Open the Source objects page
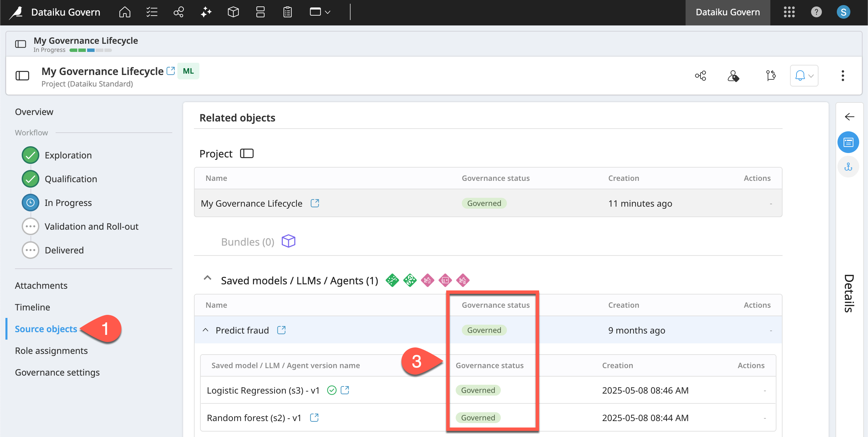The image size is (868, 437). point(46,329)
